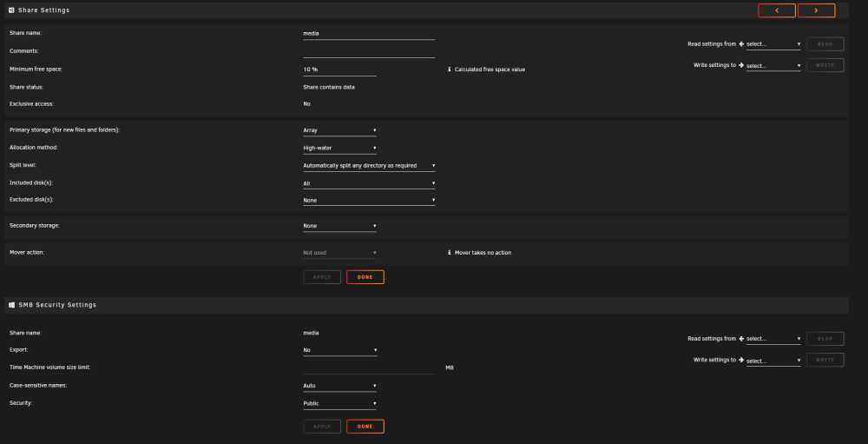868x444 pixels.
Task: Open SMB 'Read settings from' select dropdown
Action: click(773, 339)
